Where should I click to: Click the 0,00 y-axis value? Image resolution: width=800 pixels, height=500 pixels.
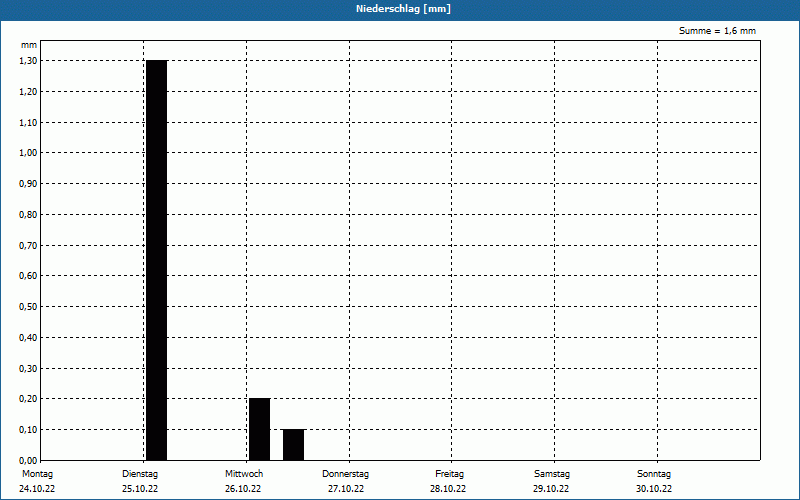(x=28, y=460)
